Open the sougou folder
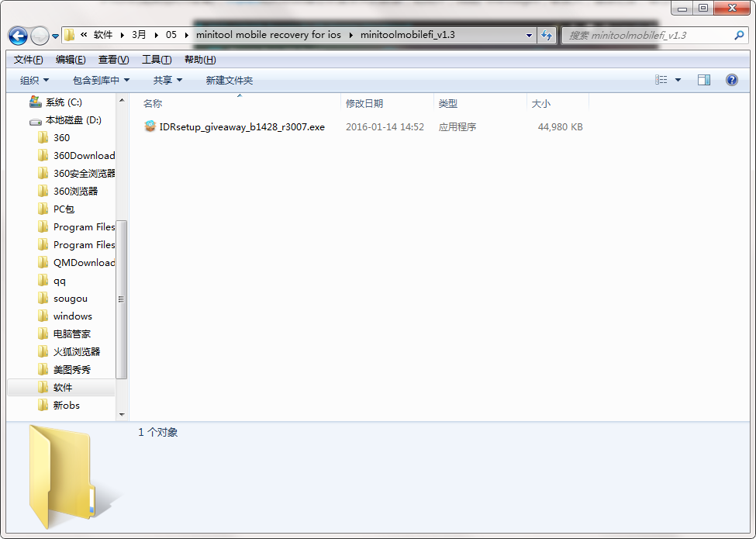Viewport: 756px width, 539px height. click(x=71, y=299)
